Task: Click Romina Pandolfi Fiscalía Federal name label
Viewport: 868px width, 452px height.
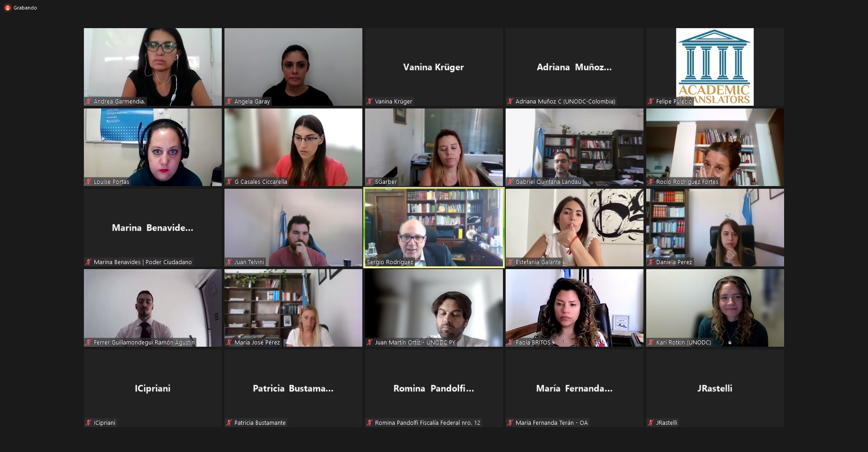Action: (427, 423)
